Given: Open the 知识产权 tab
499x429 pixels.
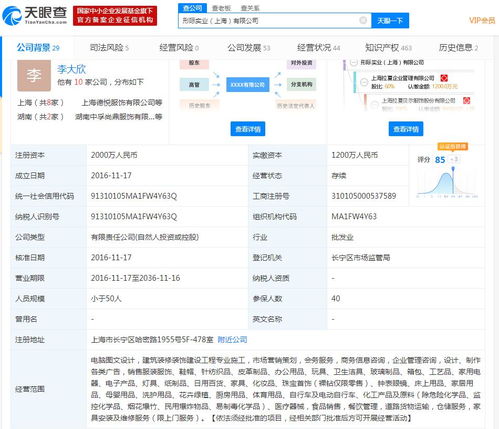Looking at the screenshot, I should point(388,48).
